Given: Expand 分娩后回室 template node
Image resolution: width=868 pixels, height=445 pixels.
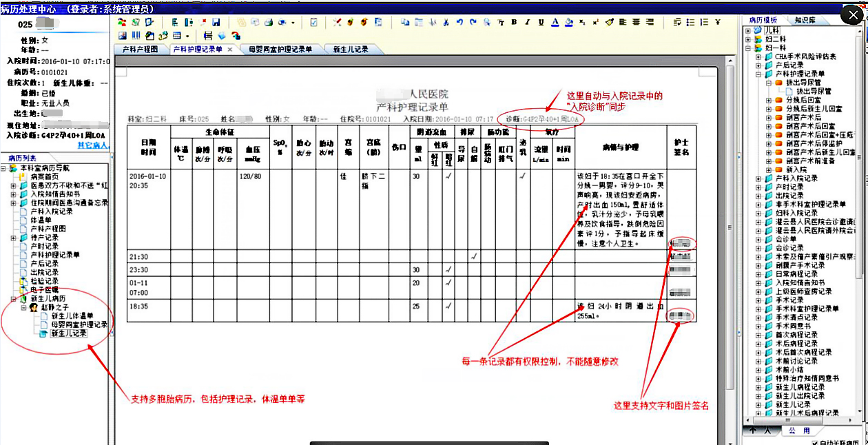Looking at the screenshot, I should [x=769, y=100].
